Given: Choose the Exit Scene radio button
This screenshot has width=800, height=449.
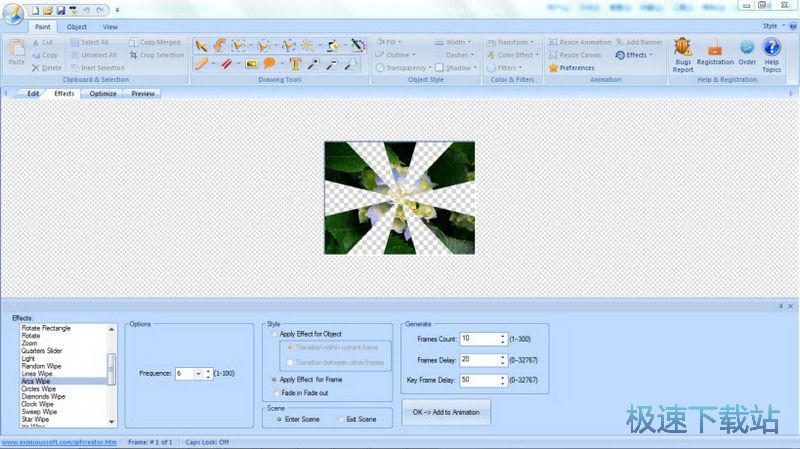Looking at the screenshot, I should [341, 419].
